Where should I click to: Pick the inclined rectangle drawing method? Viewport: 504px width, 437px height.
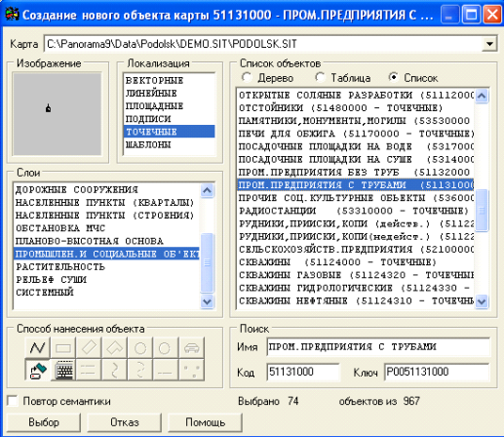click(x=89, y=348)
